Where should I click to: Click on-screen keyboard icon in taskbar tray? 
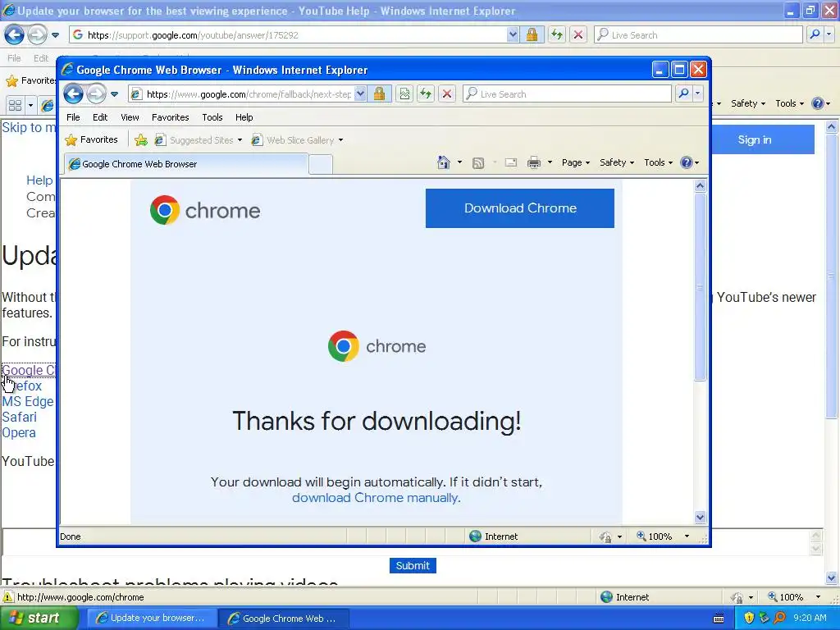(719, 619)
